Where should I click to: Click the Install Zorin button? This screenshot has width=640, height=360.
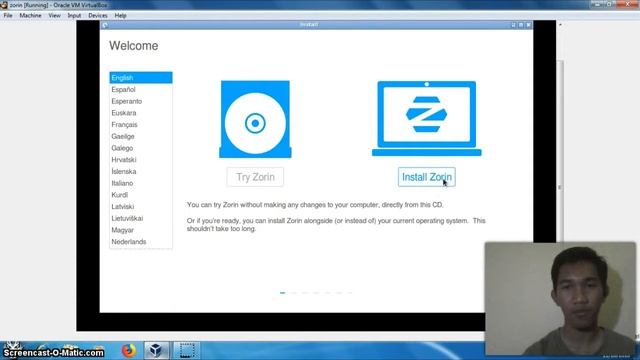tap(427, 177)
